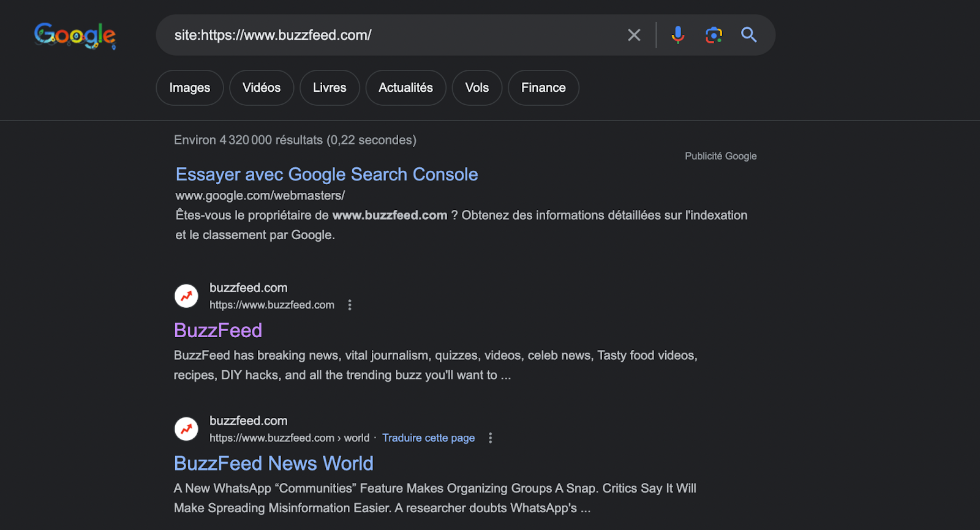The image size is (980, 530).
Task: Start voice search with microphone icon
Action: [x=677, y=35]
